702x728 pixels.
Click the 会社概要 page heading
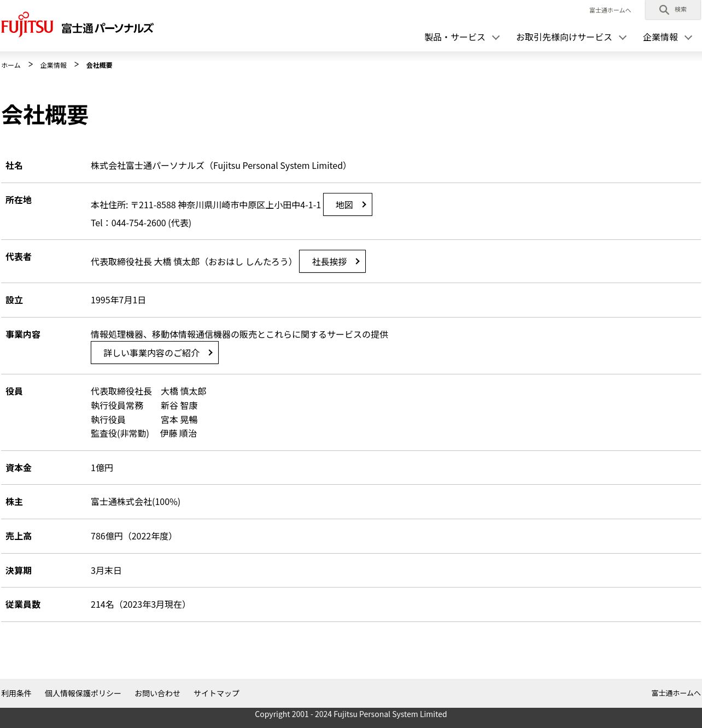coord(45,115)
